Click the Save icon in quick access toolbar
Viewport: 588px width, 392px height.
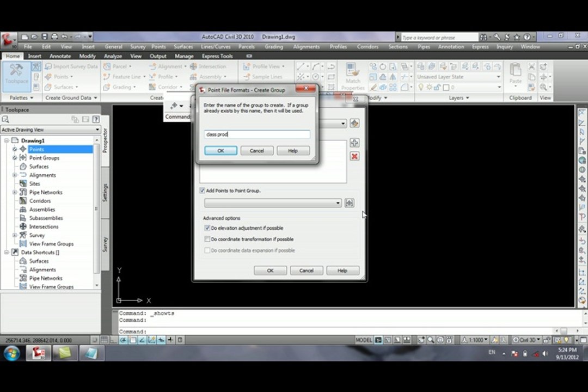(x=44, y=36)
